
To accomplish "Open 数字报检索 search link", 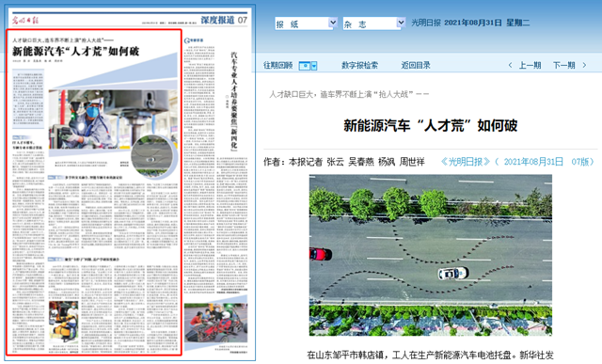I will [x=359, y=65].
